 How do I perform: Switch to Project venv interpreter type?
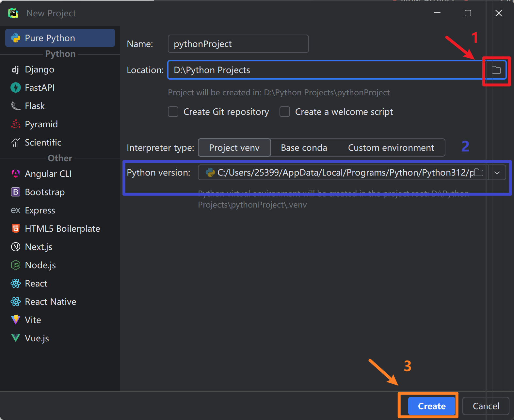(x=234, y=148)
